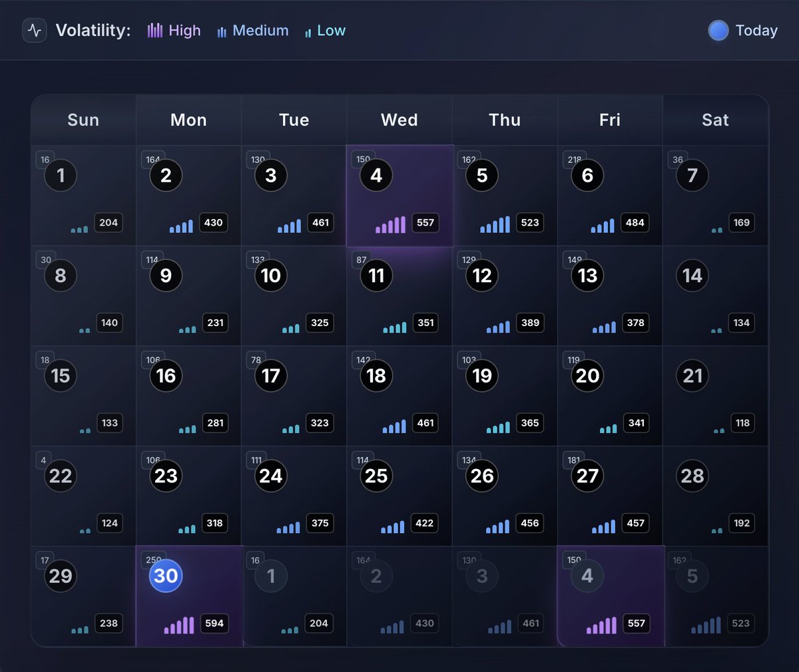Image resolution: width=799 pixels, height=672 pixels.
Task: Click the bars icon beside value 422
Action: click(x=392, y=527)
